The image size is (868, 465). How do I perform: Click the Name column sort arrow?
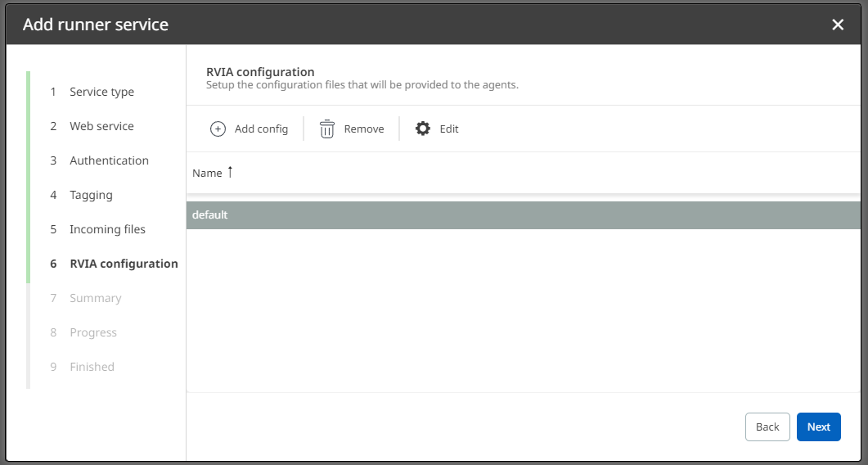(230, 172)
